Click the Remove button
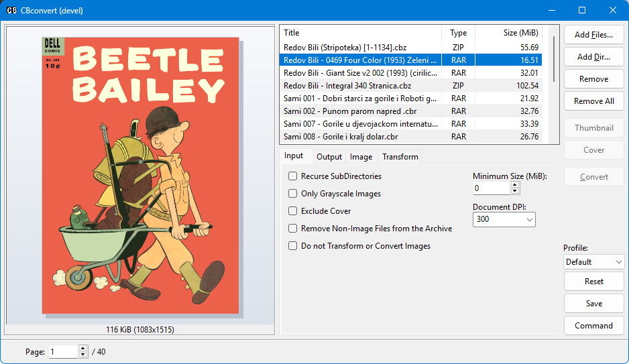This screenshot has width=629, height=364. pos(593,79)
